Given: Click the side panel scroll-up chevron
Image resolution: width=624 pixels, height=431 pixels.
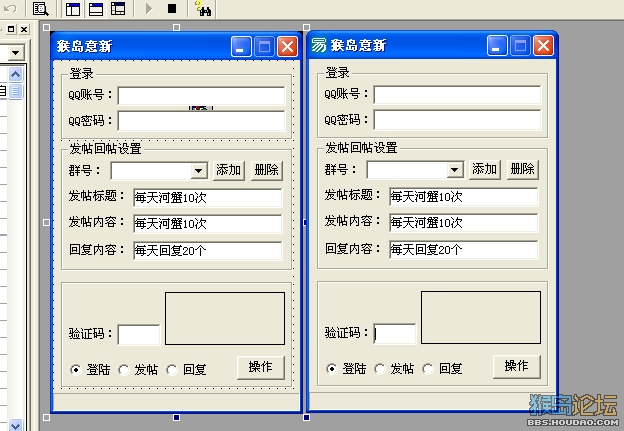Looking at the screenshot, I should [16, 74].
